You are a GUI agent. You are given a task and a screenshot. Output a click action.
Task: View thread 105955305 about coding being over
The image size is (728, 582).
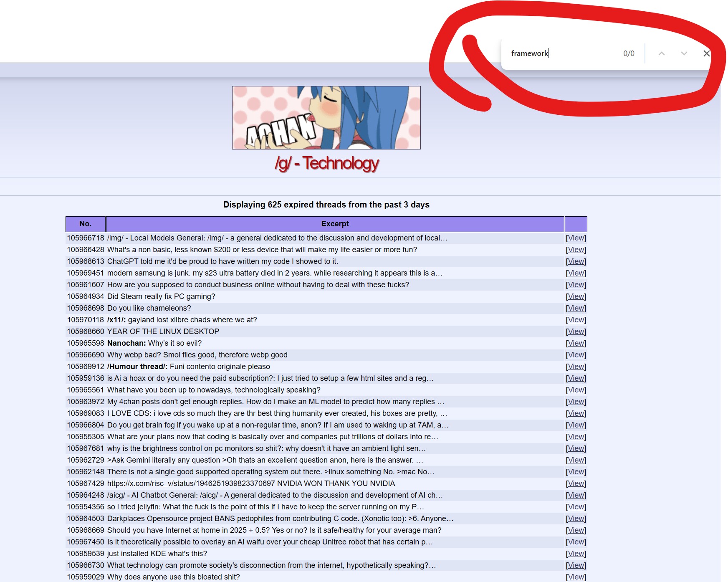[576, 437]
